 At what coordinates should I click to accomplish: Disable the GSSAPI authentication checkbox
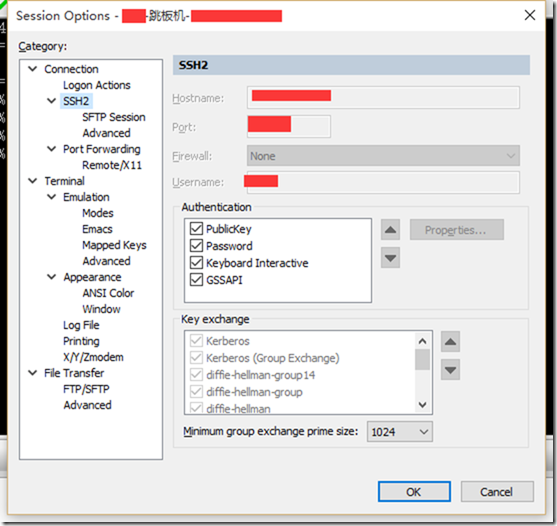point(196,280)
